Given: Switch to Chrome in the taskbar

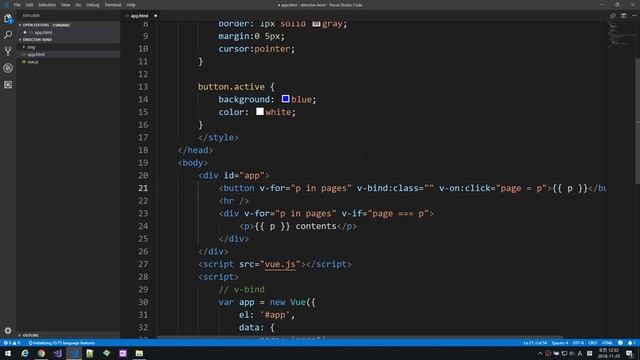Looking at the screenshot, I should [41, 353].
